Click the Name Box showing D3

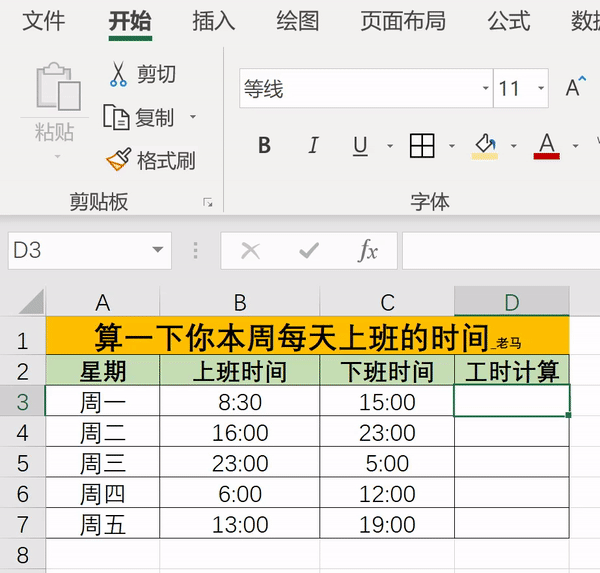click(90, 250)
